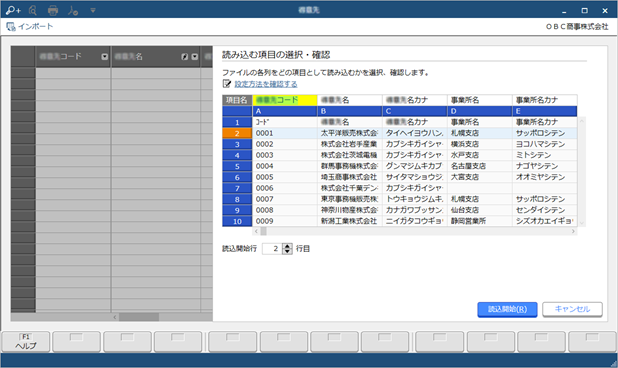This screenshot has height=368, width=618.
Task: Click the F1 ヘルプ function key button
Action: (26, 342)
